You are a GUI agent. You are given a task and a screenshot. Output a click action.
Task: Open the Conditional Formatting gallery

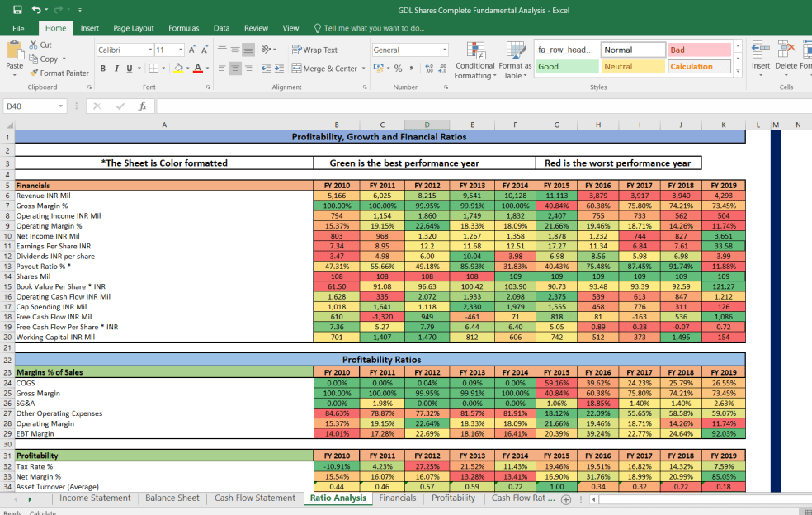pos(475,59)
